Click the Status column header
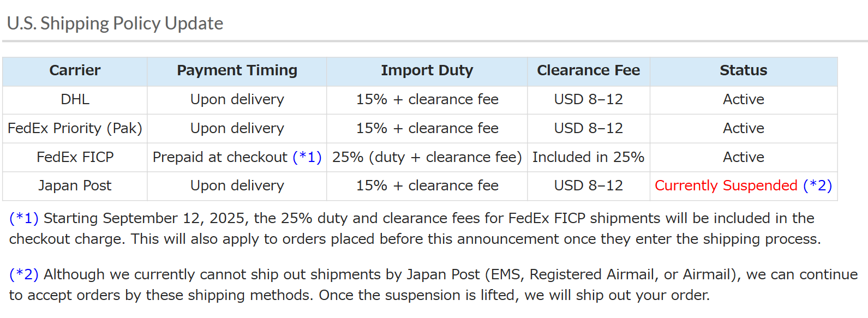The width and height of the screenshot is (868, 318). point(743,70)
